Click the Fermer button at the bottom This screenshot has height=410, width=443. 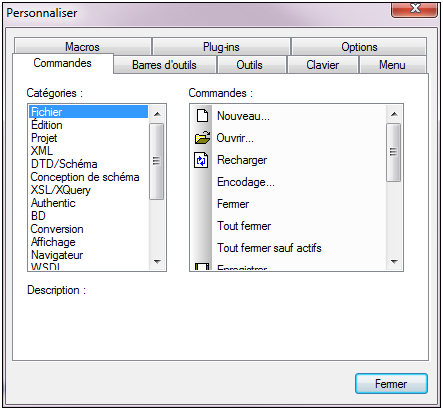coord(391,384)
